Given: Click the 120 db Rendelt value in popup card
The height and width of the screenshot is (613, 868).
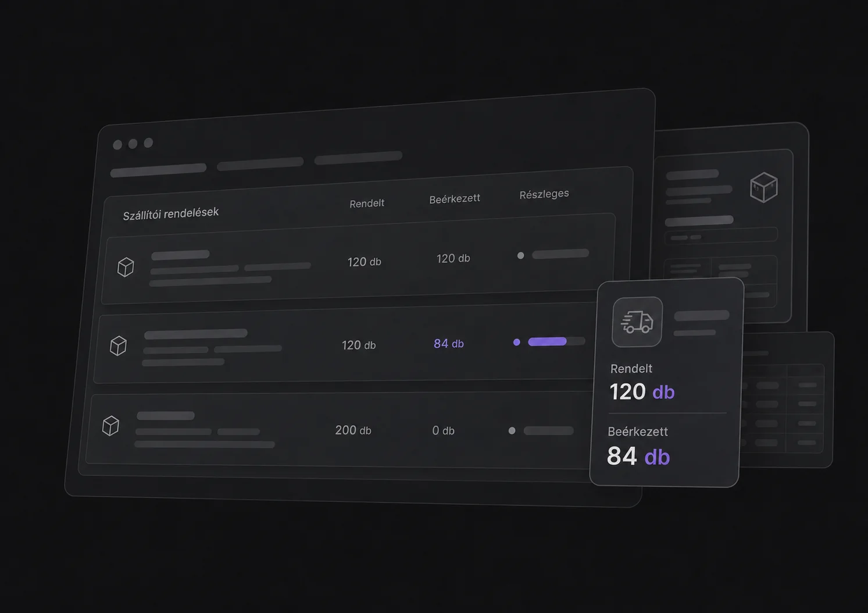Looking at the screenshot, I should click(642, 391).
